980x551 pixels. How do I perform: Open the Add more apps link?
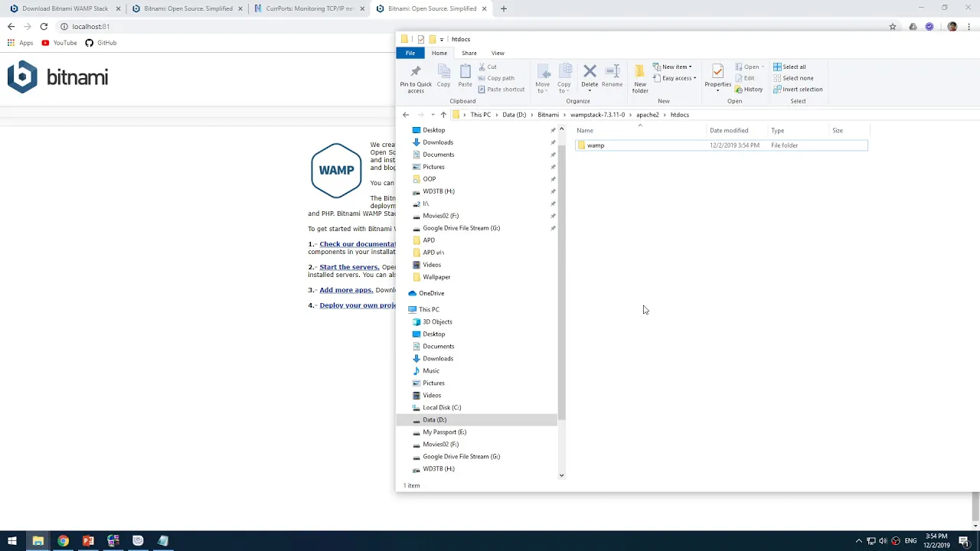[x=346, y=290]
